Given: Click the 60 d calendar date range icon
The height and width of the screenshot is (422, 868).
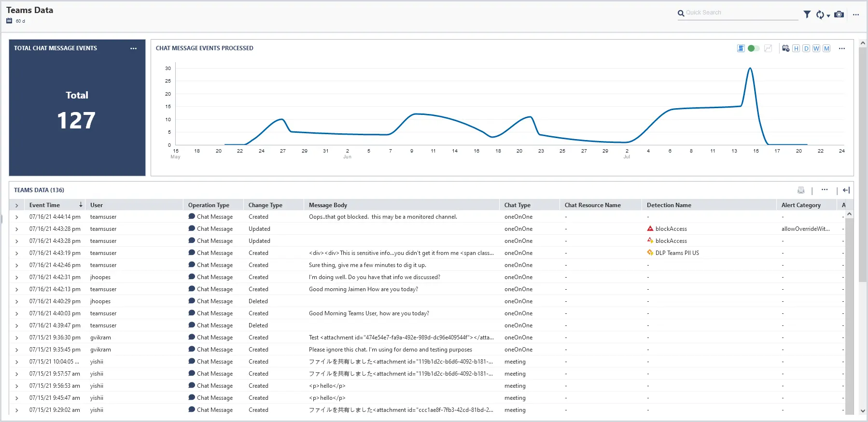Looking at the screenshot, I should [9, 21].
